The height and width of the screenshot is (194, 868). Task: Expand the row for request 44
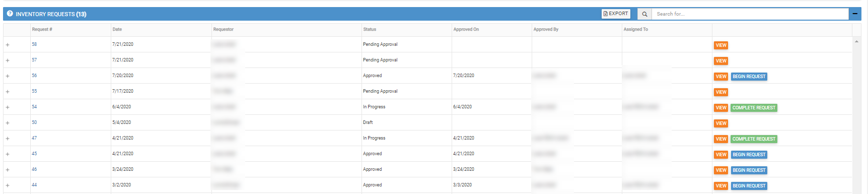click(x=8, y=185)
